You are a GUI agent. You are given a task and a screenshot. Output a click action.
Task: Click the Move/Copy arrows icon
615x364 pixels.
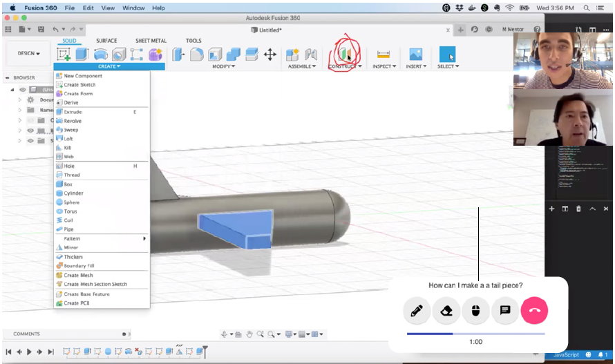(270, 54)
